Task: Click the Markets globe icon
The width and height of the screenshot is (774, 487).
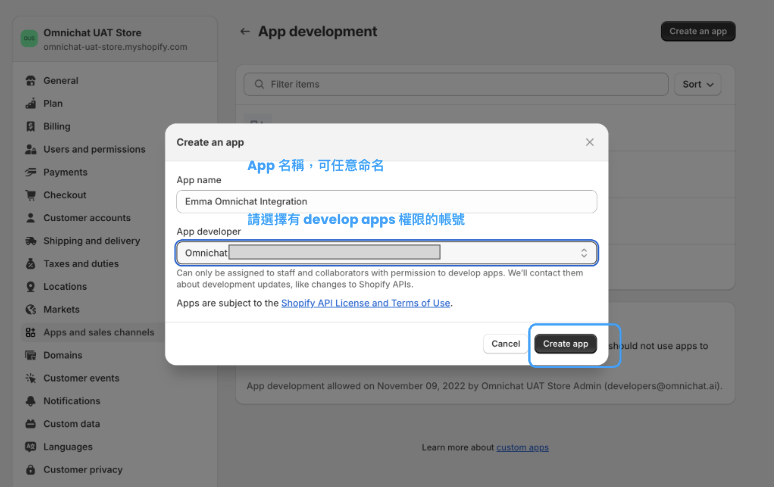Action: 31,309
